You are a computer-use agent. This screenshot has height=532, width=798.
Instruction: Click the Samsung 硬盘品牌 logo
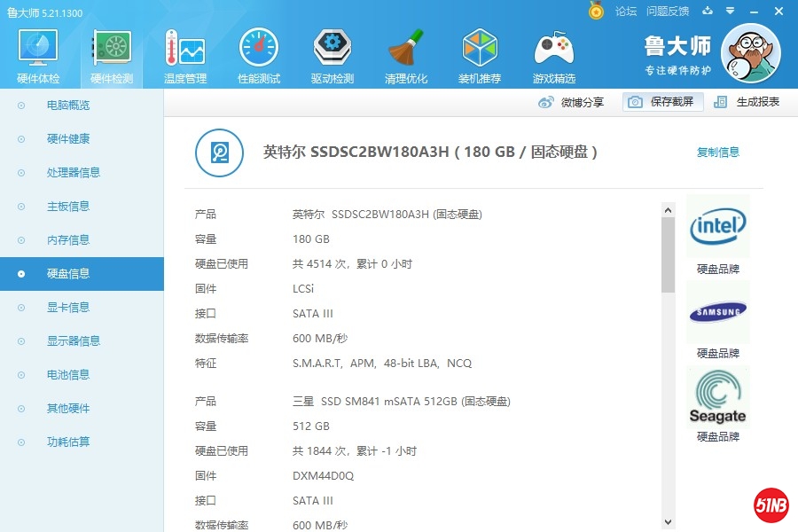(717, 311)
